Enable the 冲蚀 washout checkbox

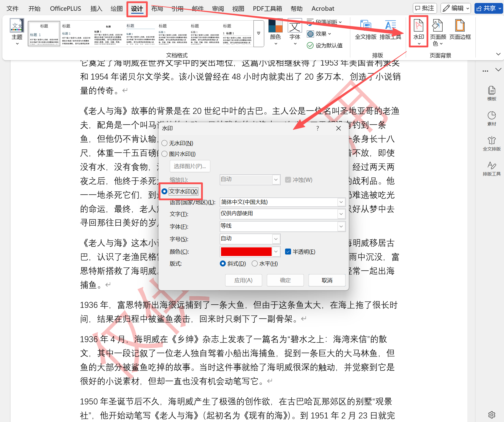tap(288, 180)
